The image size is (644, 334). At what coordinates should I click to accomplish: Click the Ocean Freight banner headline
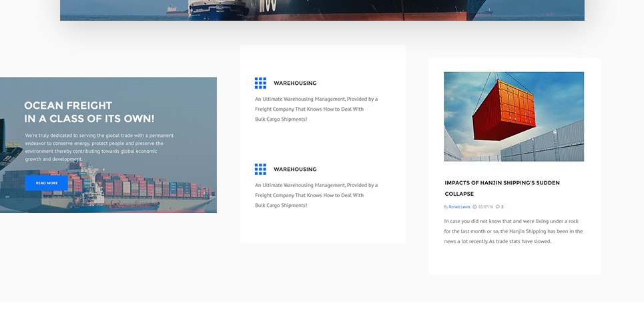[89, 112]
